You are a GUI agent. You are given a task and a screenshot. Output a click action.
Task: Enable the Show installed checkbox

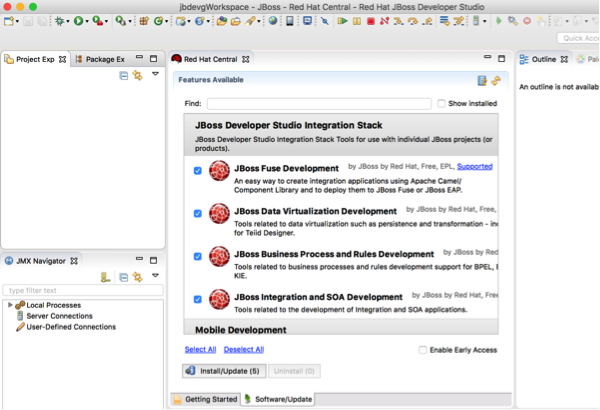click(441, 103)
